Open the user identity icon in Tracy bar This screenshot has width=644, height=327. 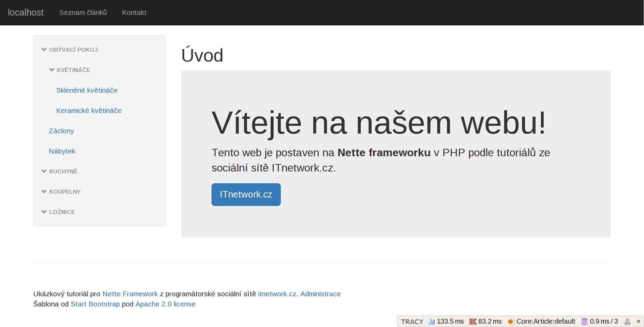[x=627, y=322]
